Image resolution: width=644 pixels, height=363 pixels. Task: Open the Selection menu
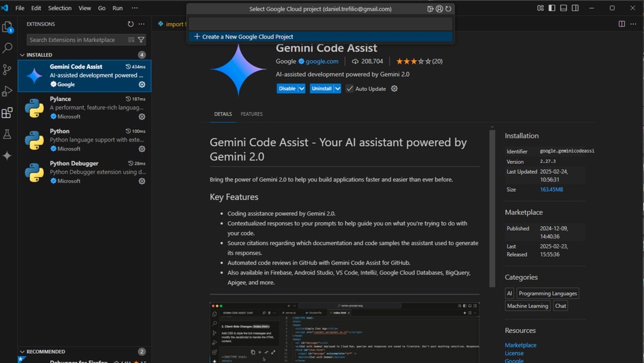[x=60, y=8]
